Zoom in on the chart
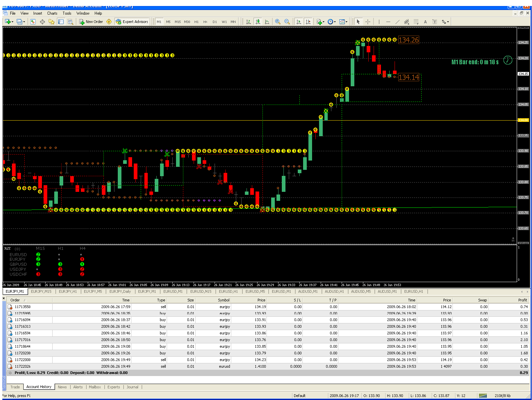 point(277,22)
